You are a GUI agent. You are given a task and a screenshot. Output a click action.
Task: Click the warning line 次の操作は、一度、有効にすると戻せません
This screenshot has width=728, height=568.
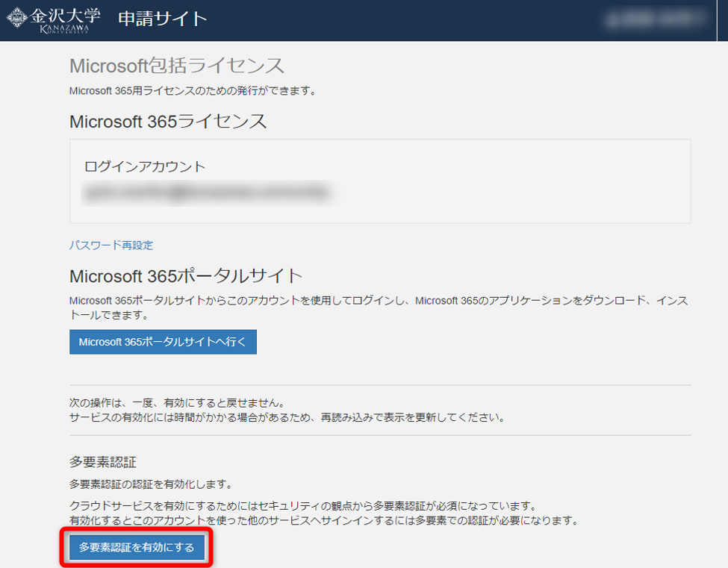tap(177, 403)
